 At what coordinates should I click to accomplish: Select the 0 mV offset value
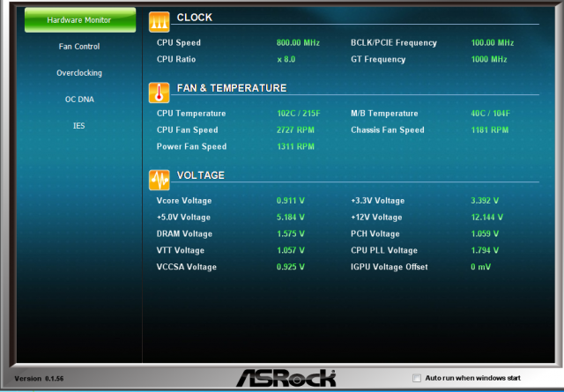[481, 267]
